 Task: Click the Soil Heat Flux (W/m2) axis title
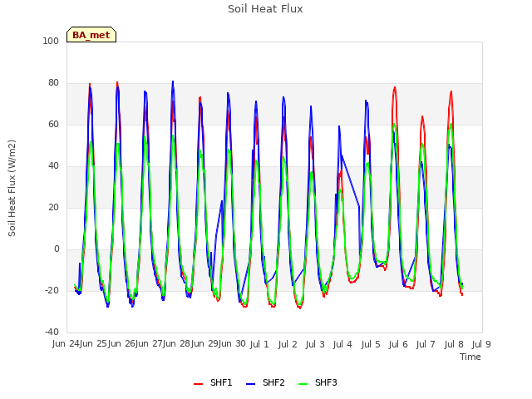[12, 188]
